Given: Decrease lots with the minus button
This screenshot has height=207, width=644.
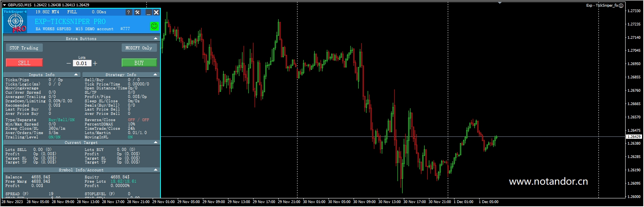Looking at the screenshot, I should 69,63.
